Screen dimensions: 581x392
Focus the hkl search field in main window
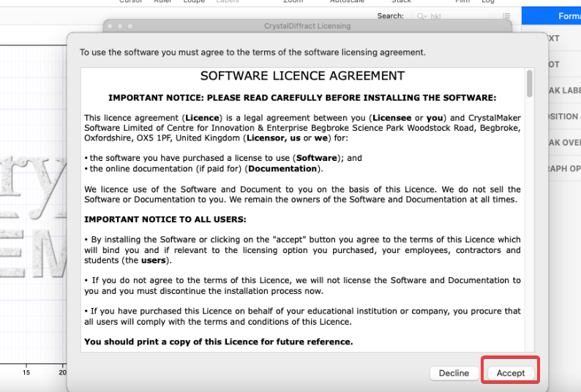coord(452,16)
